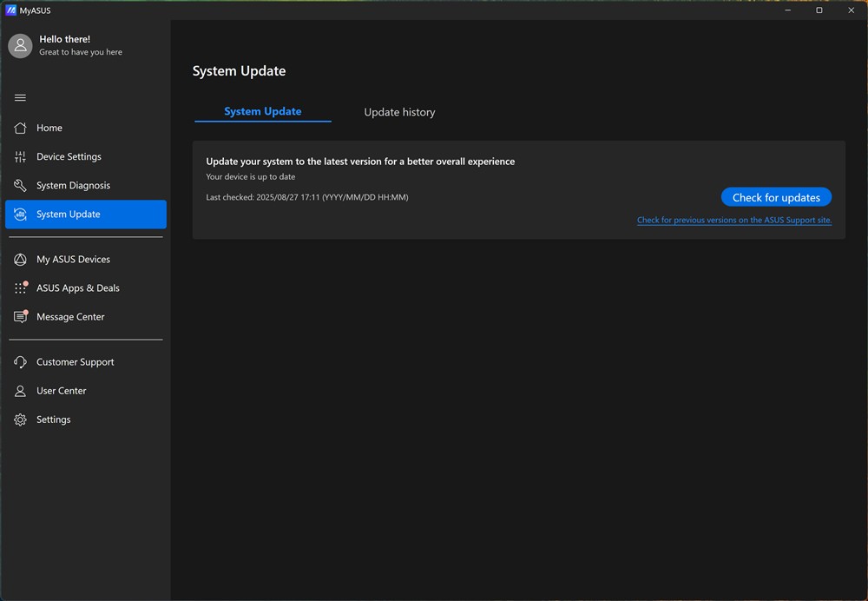
Task: Collapse the sidebar using the hamburger menu icon
Action: (x=20, y=97)
